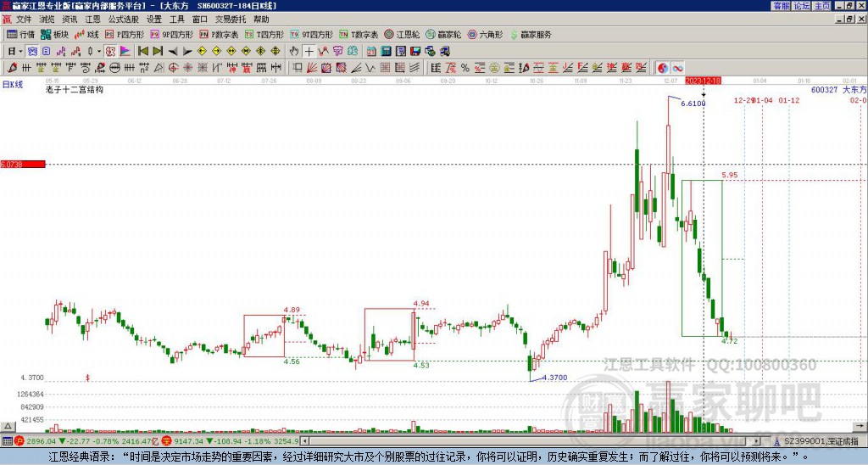Select the circled target drawing tool

pos(173,68)
